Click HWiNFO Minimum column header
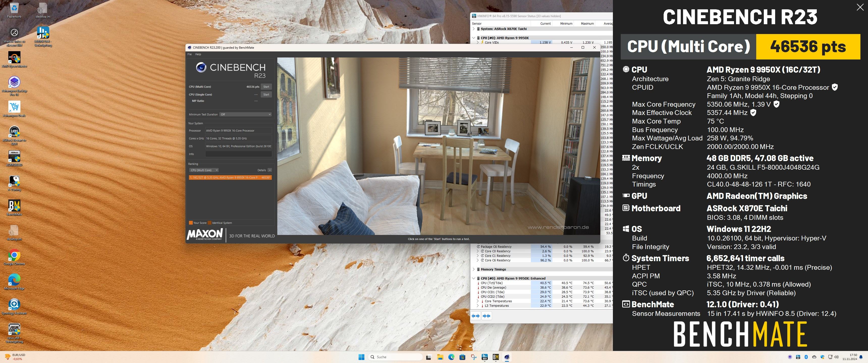 pyautogui.click(x=563, y=24)
